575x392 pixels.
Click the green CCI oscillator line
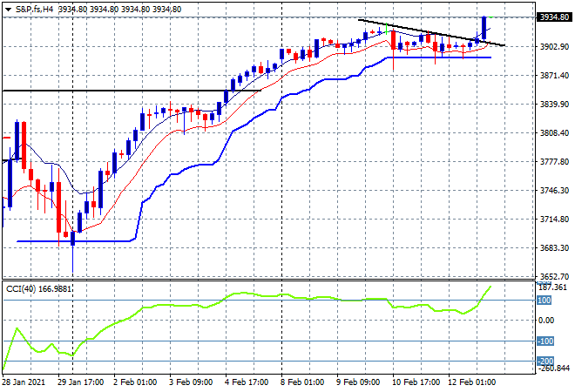pyautogui.click(x=174, y=306)
